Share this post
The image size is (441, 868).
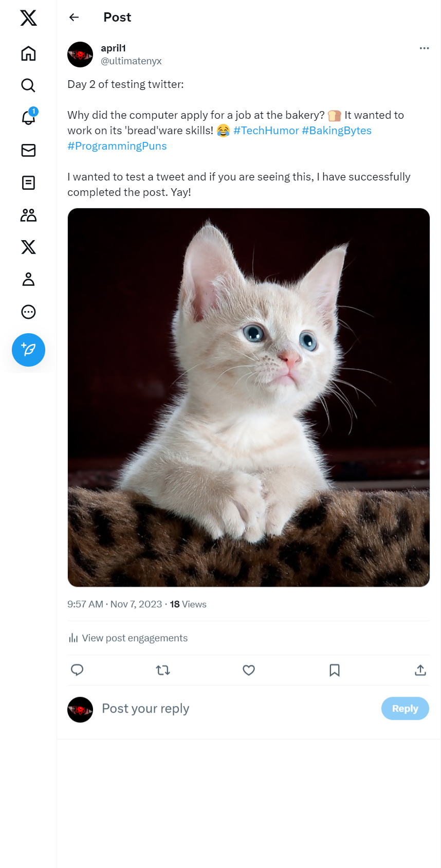420,670
